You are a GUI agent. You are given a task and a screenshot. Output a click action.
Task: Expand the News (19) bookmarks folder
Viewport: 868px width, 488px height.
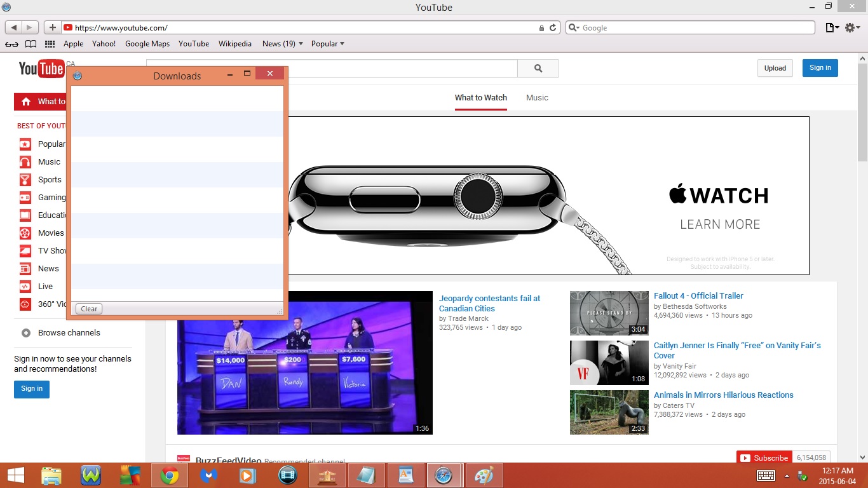283,44
